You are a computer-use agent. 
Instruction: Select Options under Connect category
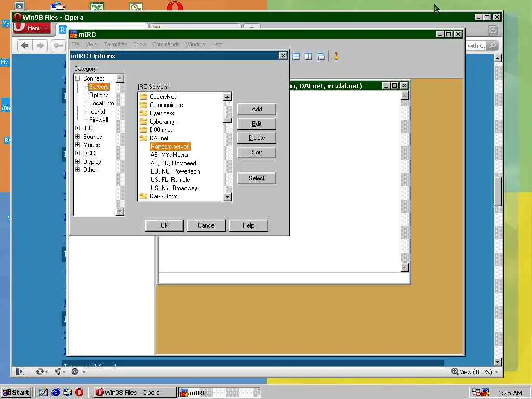99,95
